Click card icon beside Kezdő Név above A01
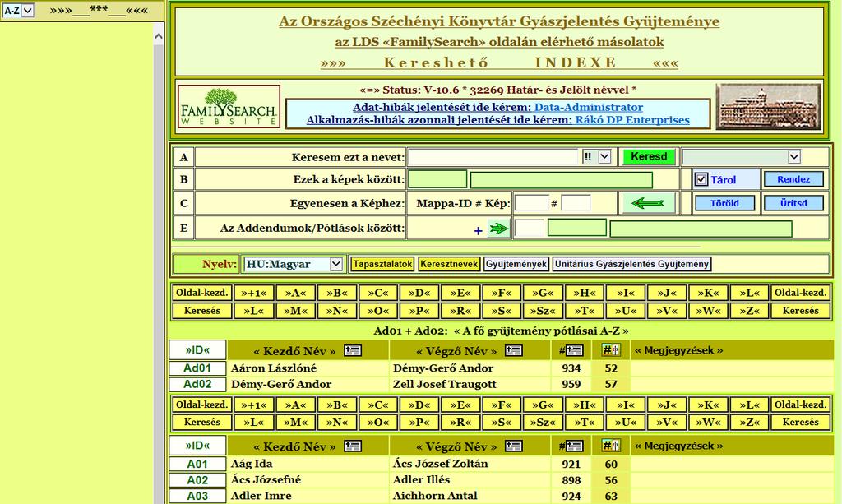842x504 pixels. click(353, 446)
